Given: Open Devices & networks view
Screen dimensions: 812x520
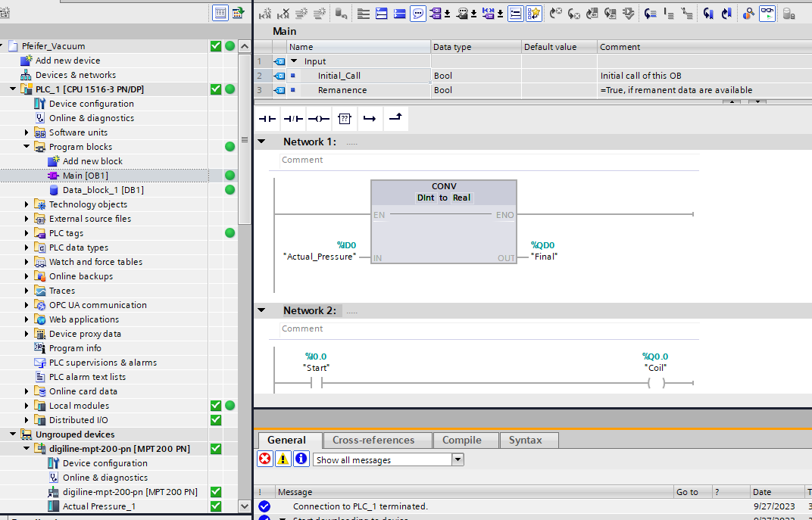Looking at the screenshot, I should pyautogui.click(x=75, y=75).
